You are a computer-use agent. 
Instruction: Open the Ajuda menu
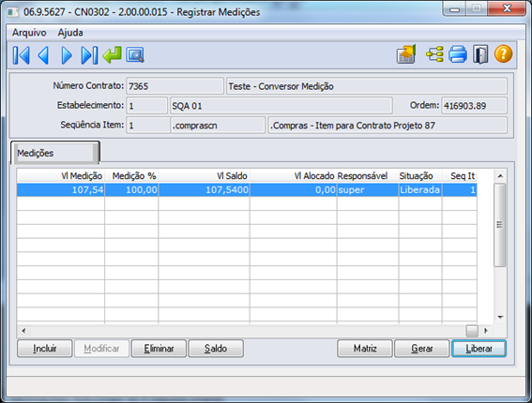(70, 33)
